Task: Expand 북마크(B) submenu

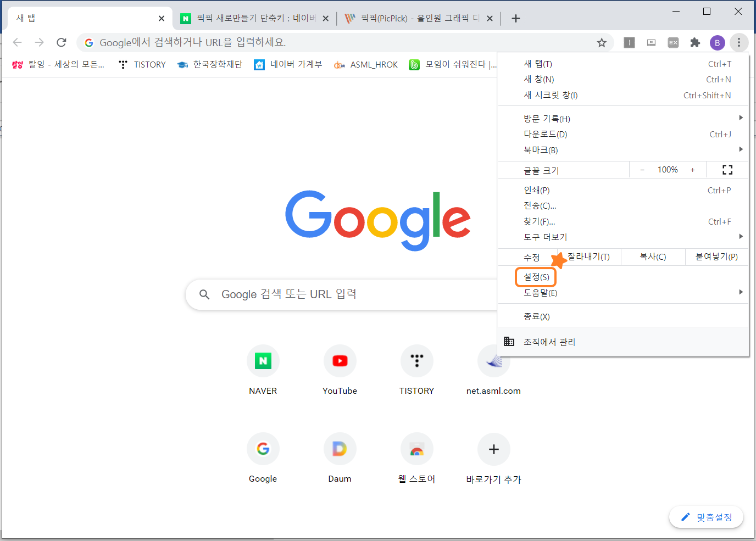Action: (624, 149)
